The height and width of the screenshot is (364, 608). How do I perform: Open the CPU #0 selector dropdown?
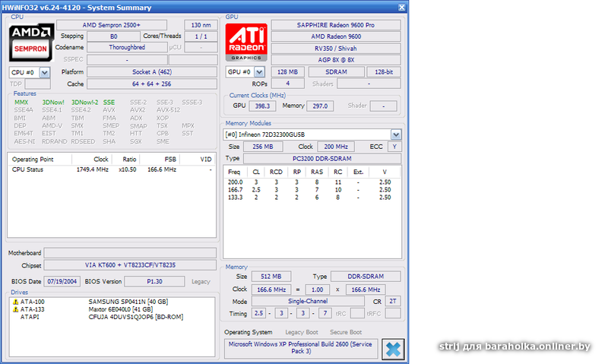pyautogui.click(x=45, y=72)
